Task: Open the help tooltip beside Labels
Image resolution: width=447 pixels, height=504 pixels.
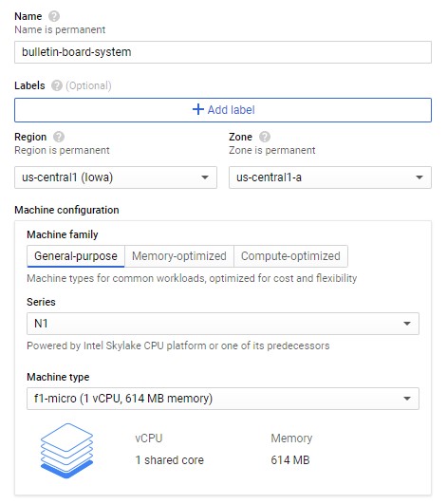Action: pyautogui.click(x=57, y=85)
